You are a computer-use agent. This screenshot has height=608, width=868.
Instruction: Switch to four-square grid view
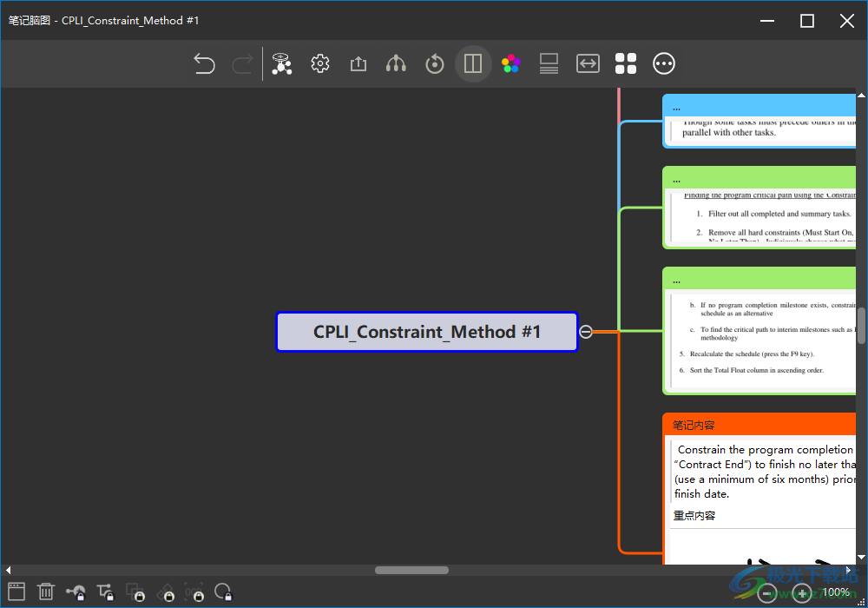click(x=626, y=63)
